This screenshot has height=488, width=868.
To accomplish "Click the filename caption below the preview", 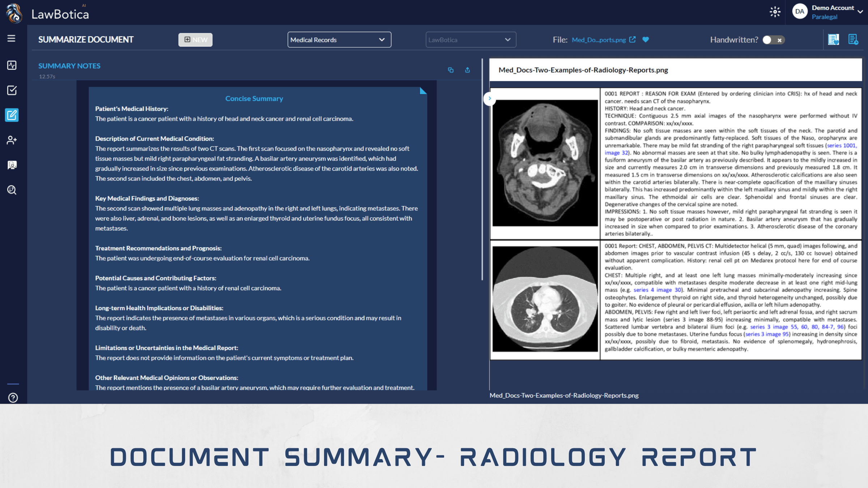I will 564,395.
